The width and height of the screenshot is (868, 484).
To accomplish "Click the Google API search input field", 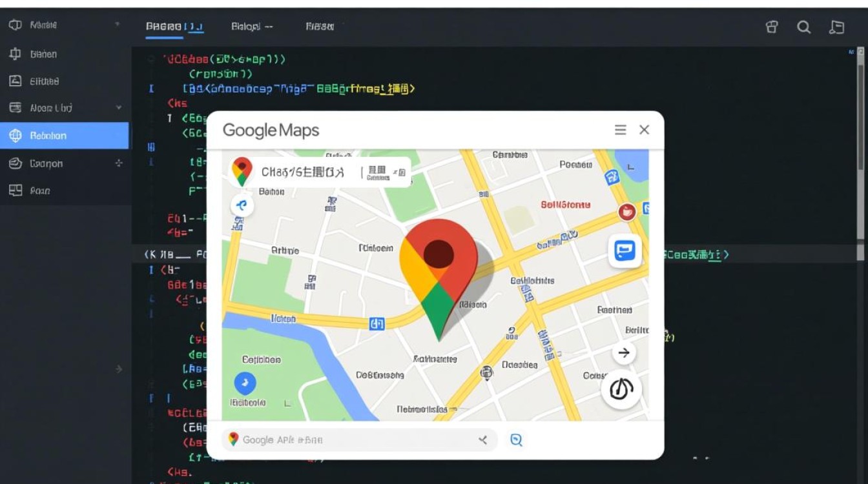I will click(x=355, y=440).
